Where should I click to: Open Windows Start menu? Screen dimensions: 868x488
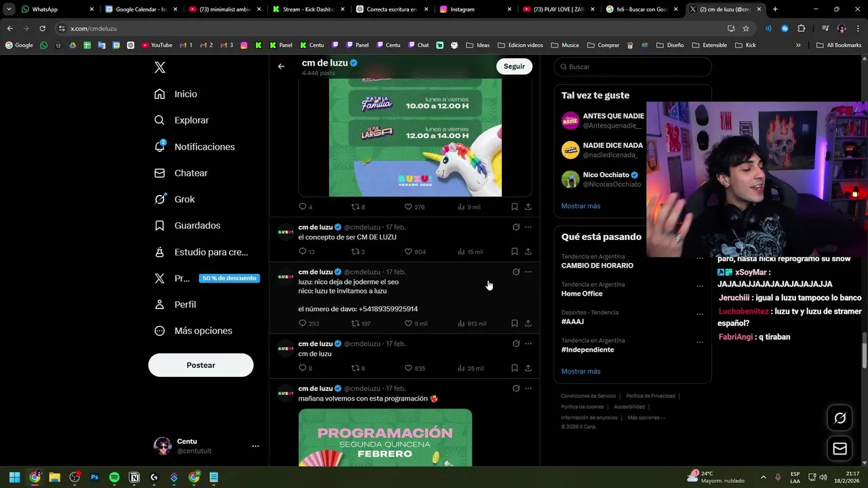coord(14,477)
